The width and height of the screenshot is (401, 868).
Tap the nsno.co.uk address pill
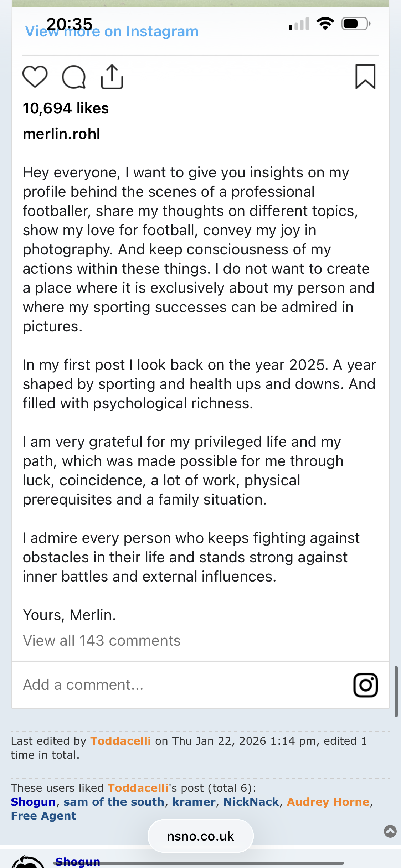(200, 836)
